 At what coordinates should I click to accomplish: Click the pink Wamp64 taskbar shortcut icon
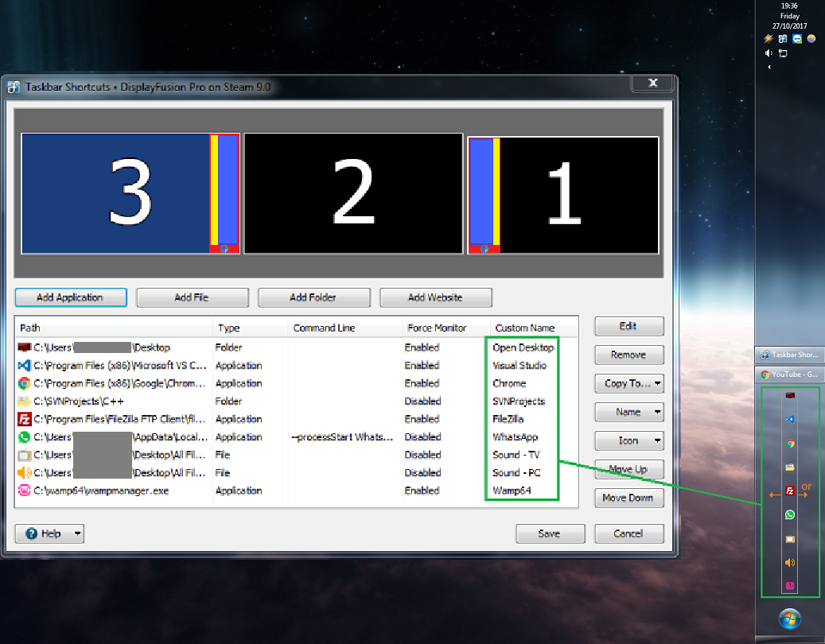[790, 586]
